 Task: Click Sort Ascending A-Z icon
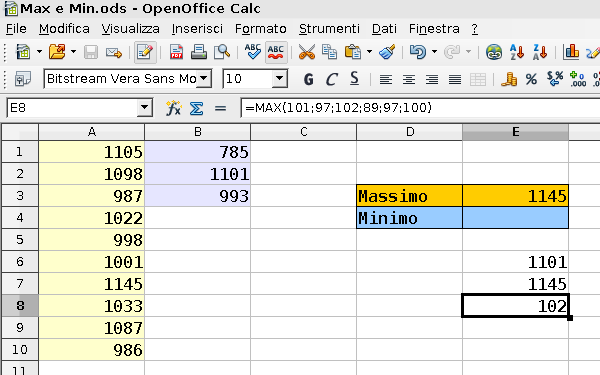point(517,52)
